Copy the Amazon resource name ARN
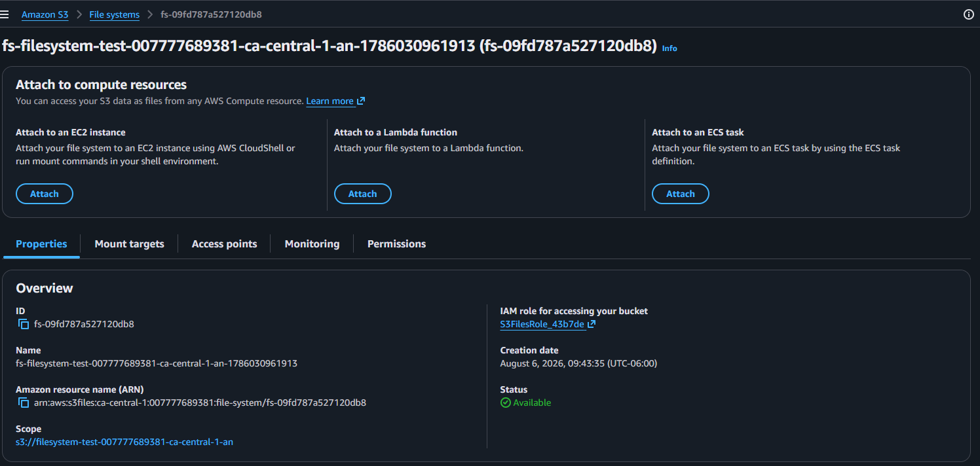 [24, 403]
